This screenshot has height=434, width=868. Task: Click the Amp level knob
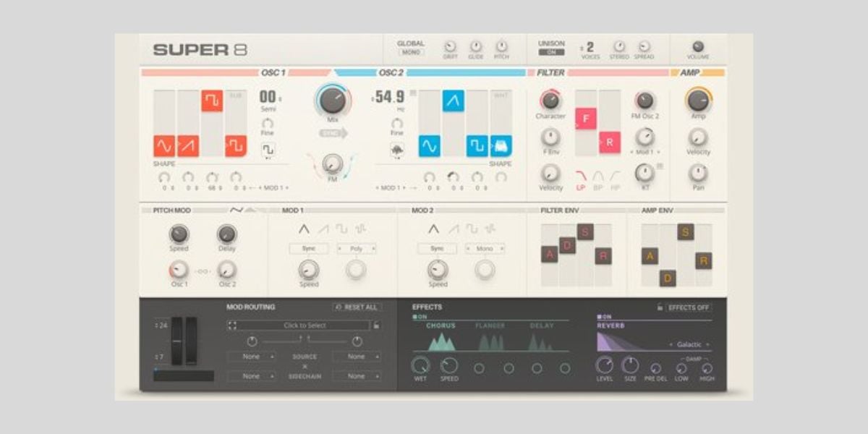click(698, 100)
